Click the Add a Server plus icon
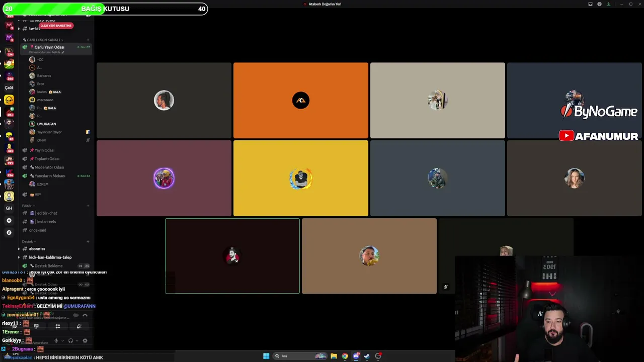Image resolution: width=644 pixels, height=362 pixels. 9,221
